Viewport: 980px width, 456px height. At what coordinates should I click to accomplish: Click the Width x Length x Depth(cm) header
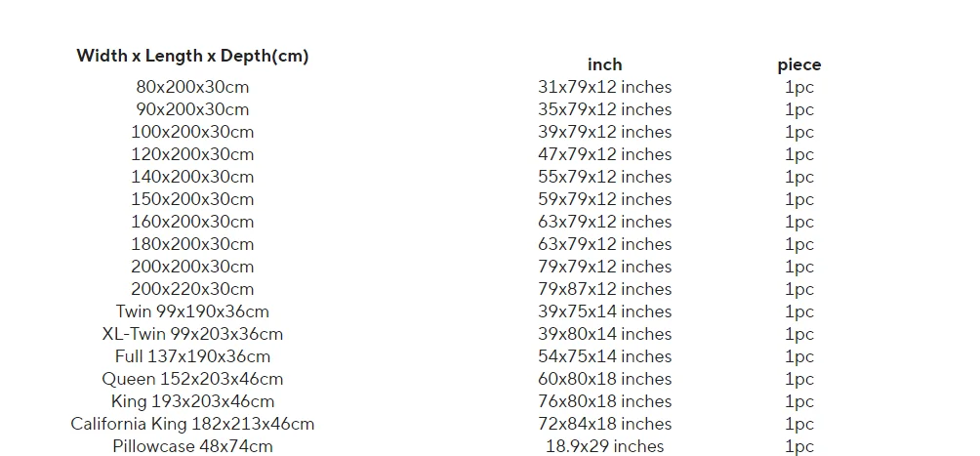click(x=192, y=56)
